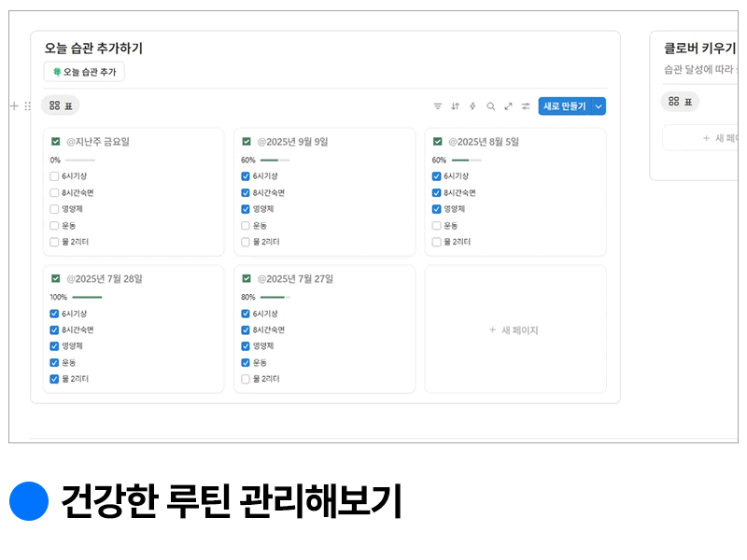Check 운동 on the 2025년 8월 5일 card
This screenshot has height=560, width=747.
coord(436,226)
